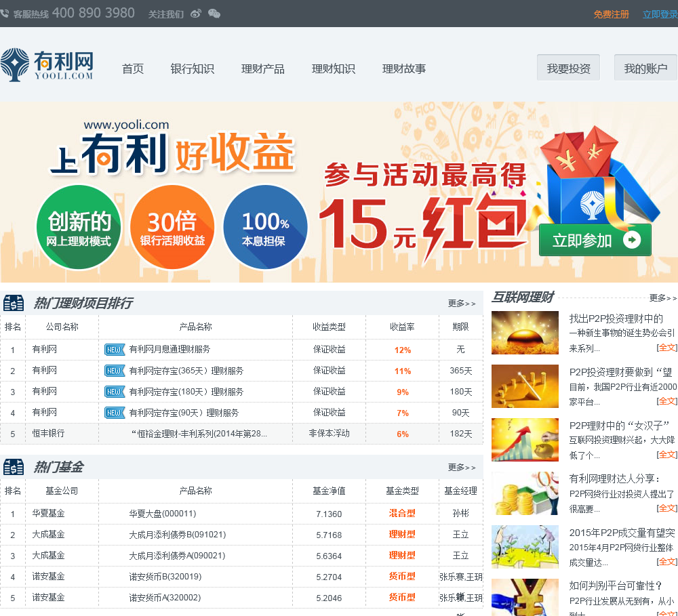
Task: Click the icon beside 热门理财项目排行 heading
Action: 14,303
